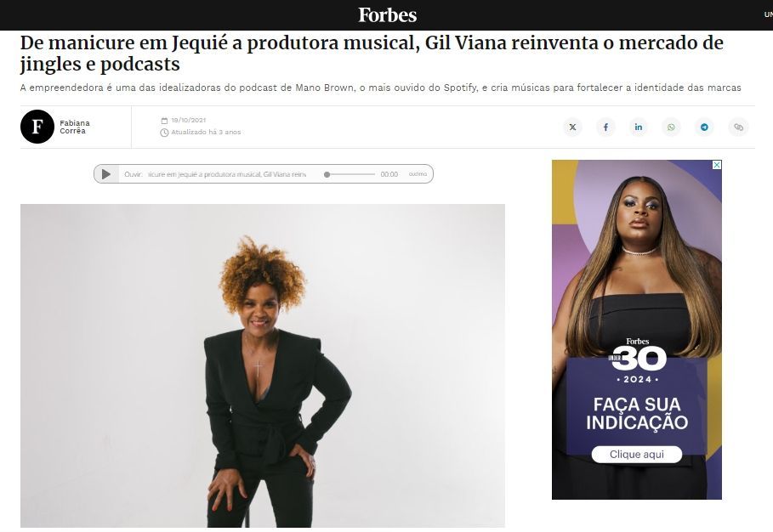Share the article on Facebook
773x532 pixels.
click(x=605, y=127)
